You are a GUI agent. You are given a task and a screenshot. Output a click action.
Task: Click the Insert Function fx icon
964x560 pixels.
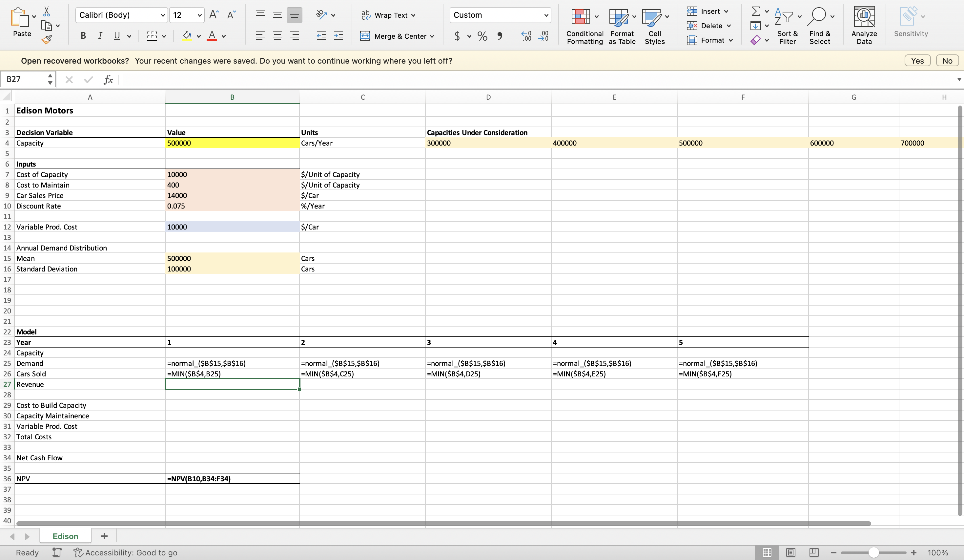pyautogui.click(x=108, y=80)
